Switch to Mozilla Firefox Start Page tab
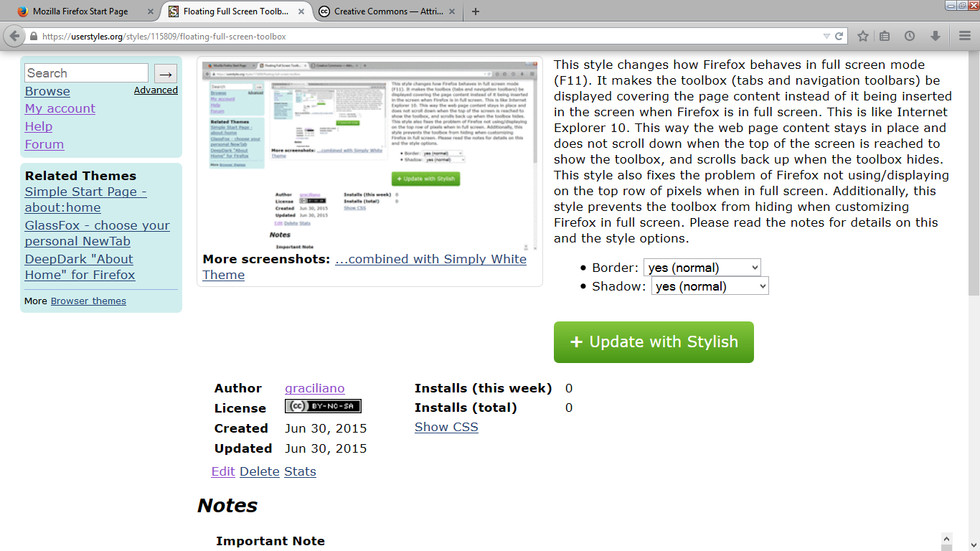The image size is (980, 551). point(85,11)
